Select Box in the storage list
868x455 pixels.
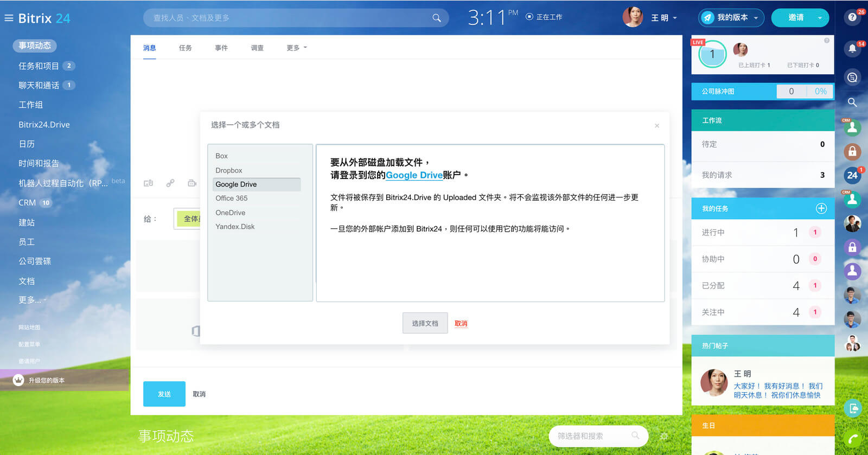[x=221, y=156]
